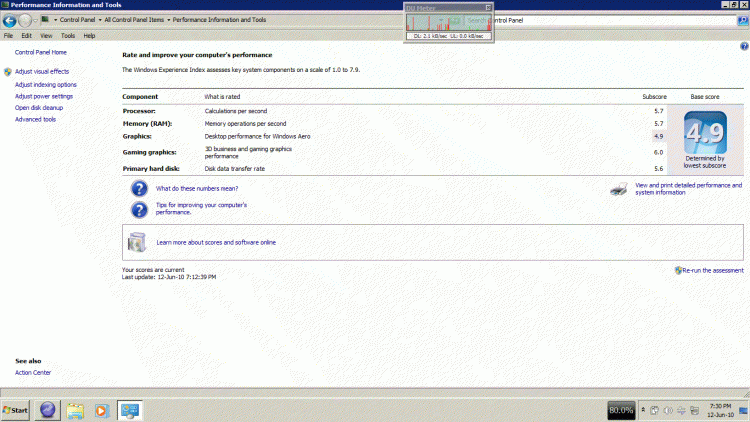750x422 pixels.
Task: Open Advanced tools
Action: tap(35, 120)
